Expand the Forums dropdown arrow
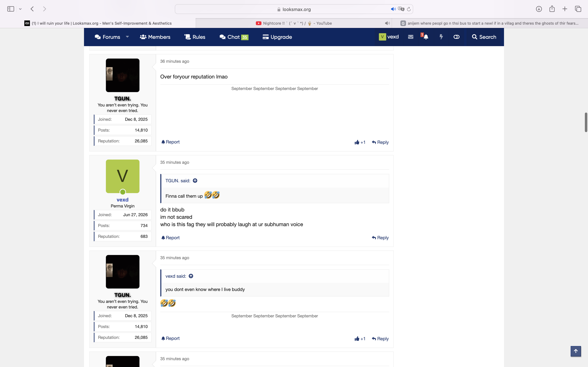 tap(127, 37)
